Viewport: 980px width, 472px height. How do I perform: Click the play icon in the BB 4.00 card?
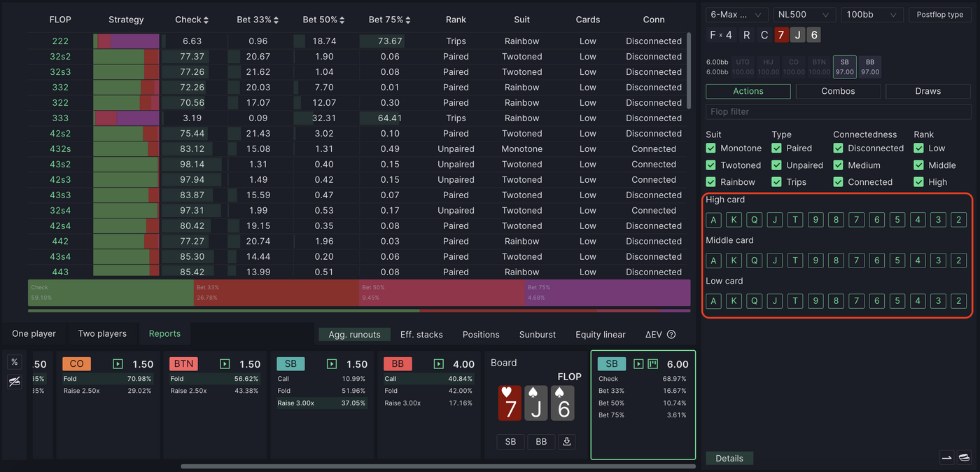click(x=439, y=364)
